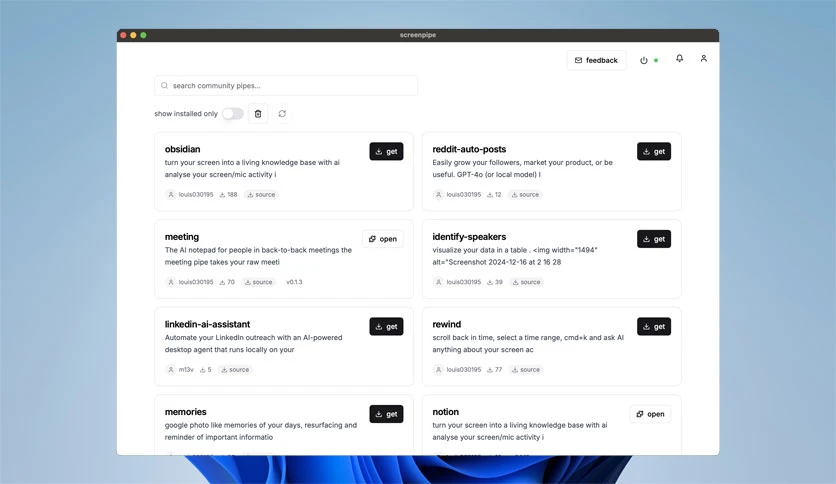Click linkedin-ai-assistant card title
This screenshot has width=836, height=484.
[x=207, y=324]
